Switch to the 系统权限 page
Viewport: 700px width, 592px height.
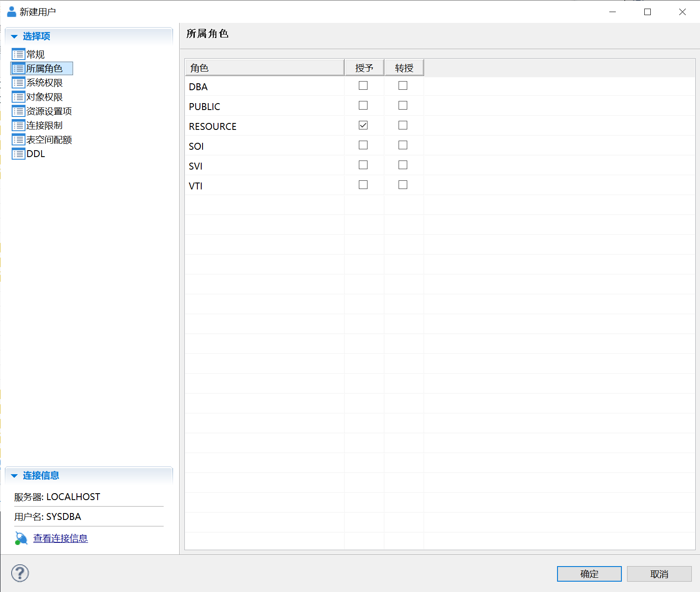44,83
